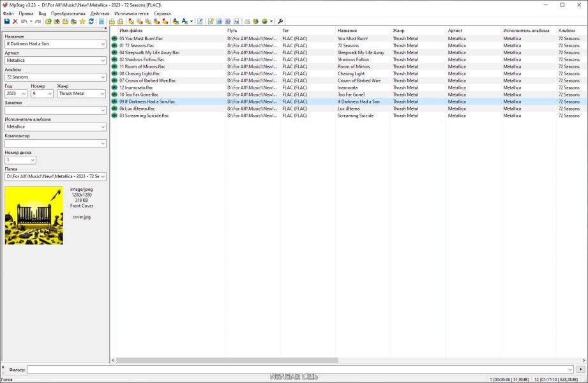Click the file icon of 12 Inamorata.flac
The image size is (588, 383).
[x=114, y=87]
